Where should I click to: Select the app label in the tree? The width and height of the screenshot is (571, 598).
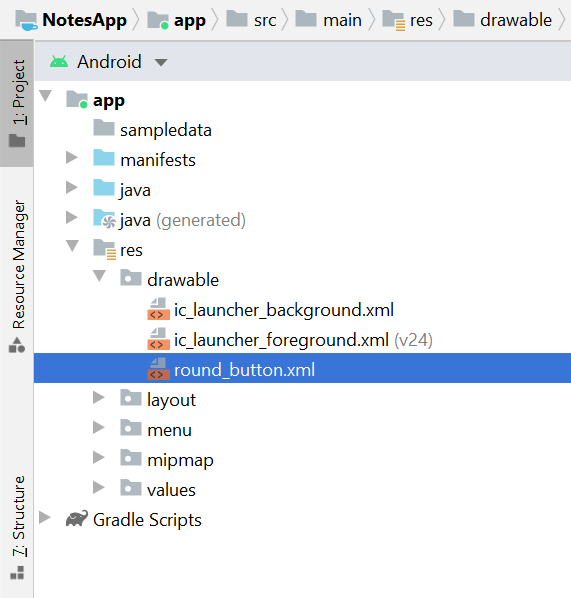[x=109, y=101]
